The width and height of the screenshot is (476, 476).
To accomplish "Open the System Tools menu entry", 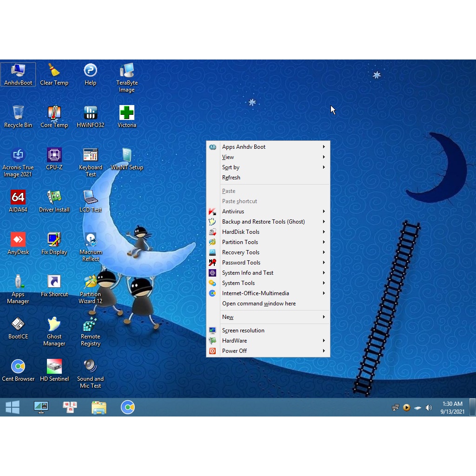I will [268, 283].
